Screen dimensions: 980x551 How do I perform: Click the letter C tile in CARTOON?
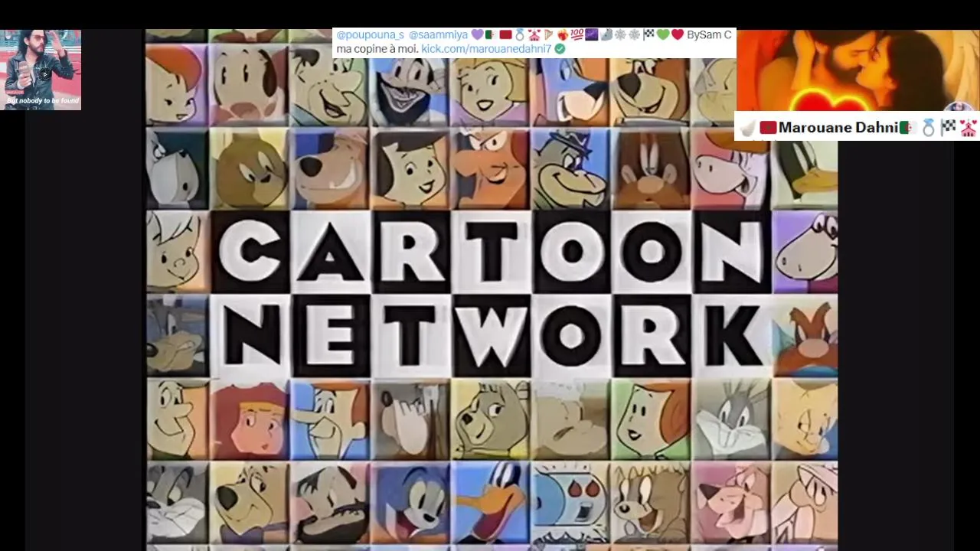250,251
